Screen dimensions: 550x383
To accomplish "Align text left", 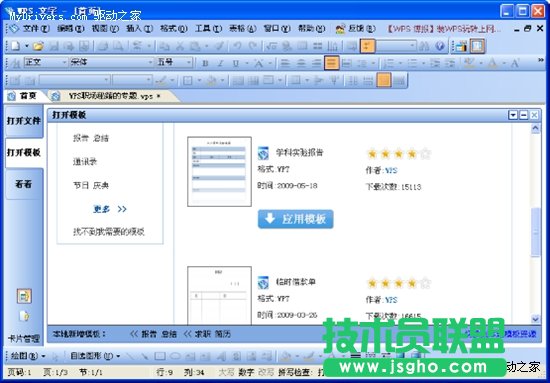I will click(286, 63).
